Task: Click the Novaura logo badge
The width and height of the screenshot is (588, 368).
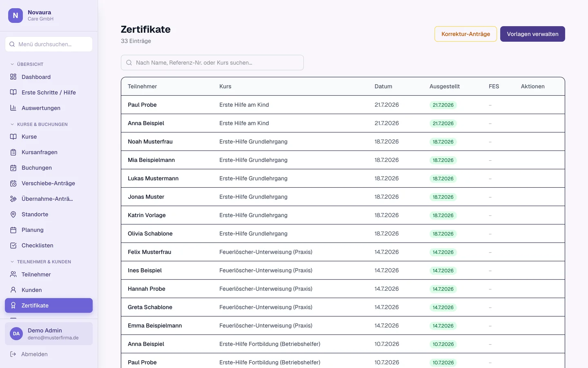Action: tap(16, 16)
